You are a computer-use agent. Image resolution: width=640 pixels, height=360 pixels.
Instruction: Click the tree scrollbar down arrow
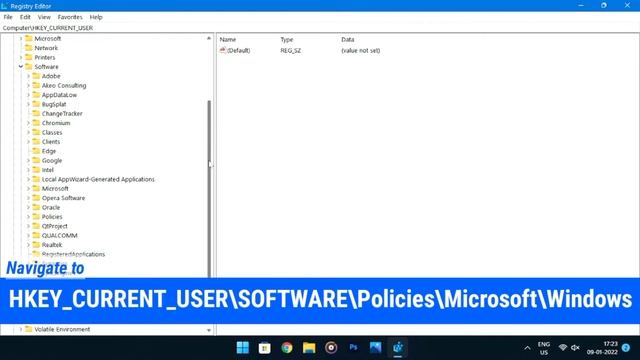point(209,330)
